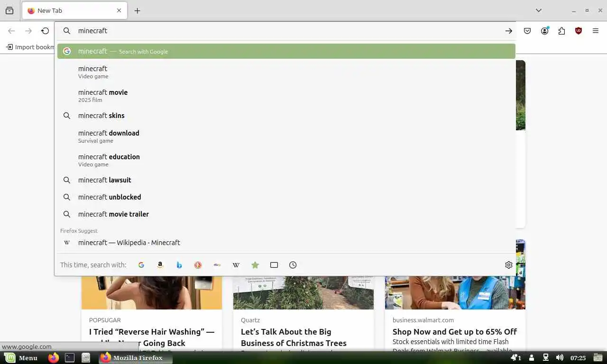Go back with the back arrow
The image size is (607, 364).
click(x=11, y=31)
